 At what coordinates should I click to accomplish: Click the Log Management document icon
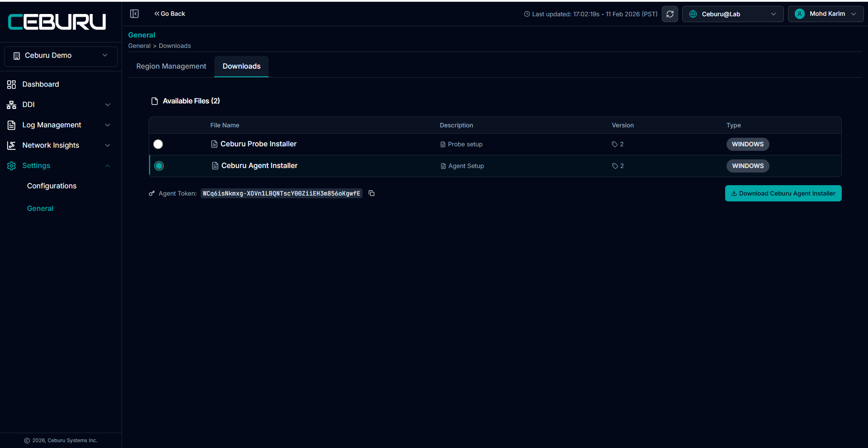[x=11, y=125]
